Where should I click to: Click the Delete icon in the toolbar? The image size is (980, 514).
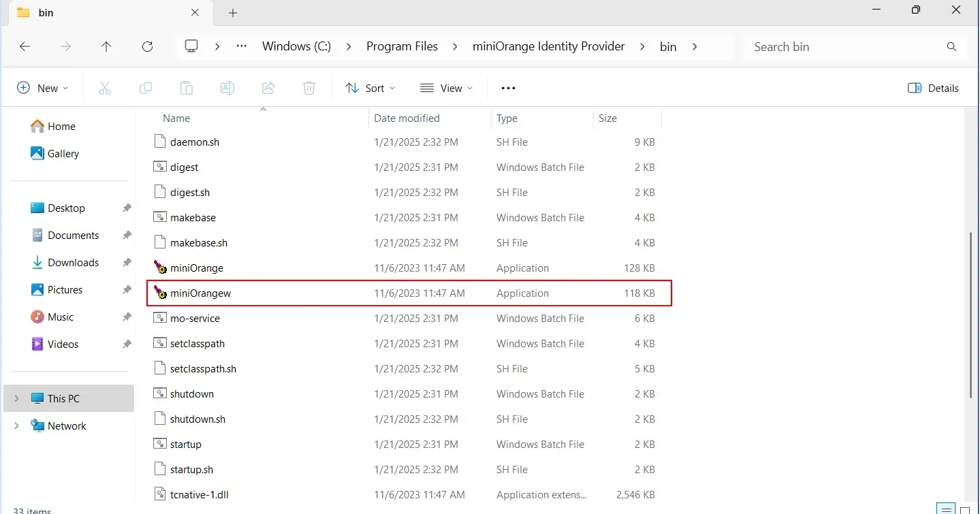pyautogui.click(x=309, y=88)
